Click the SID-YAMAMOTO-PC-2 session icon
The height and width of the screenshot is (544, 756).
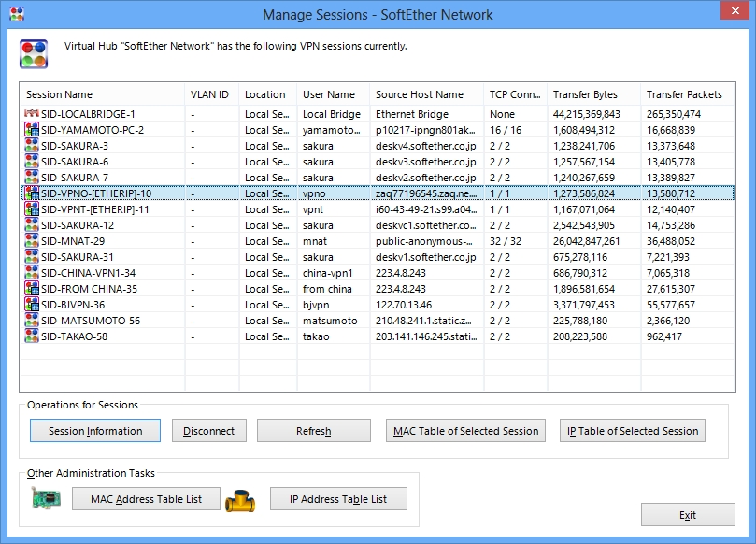pyautogui.click(x=32, y=130)
